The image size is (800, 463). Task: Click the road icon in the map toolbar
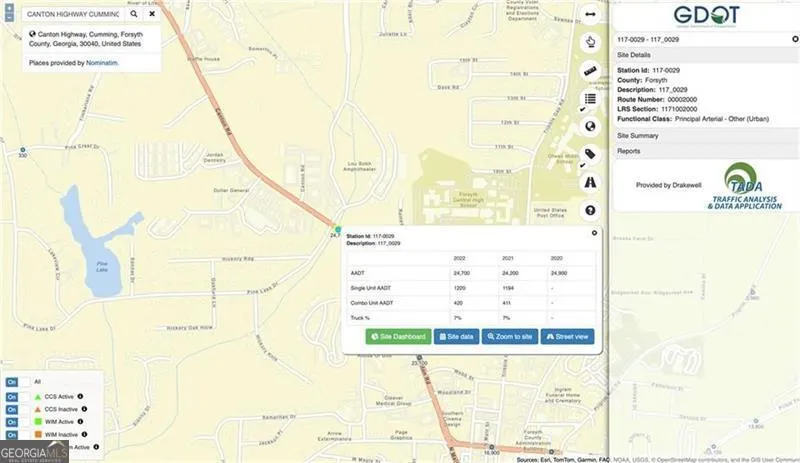pos(590,182)
